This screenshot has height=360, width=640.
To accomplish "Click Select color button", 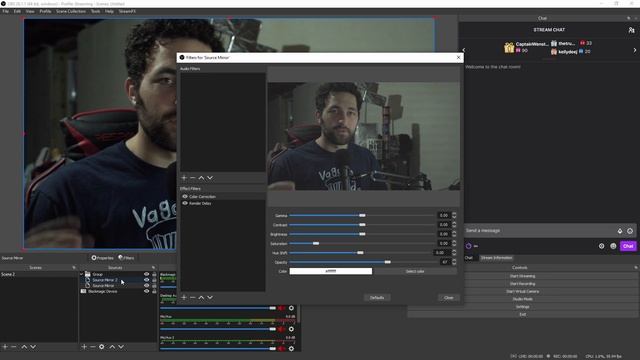I will coord(415,271).
